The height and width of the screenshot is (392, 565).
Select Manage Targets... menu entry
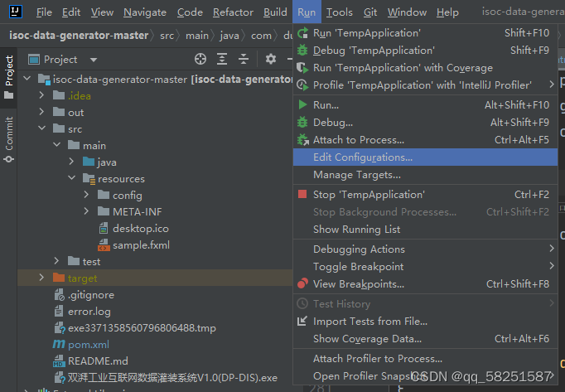pos(425,175)
